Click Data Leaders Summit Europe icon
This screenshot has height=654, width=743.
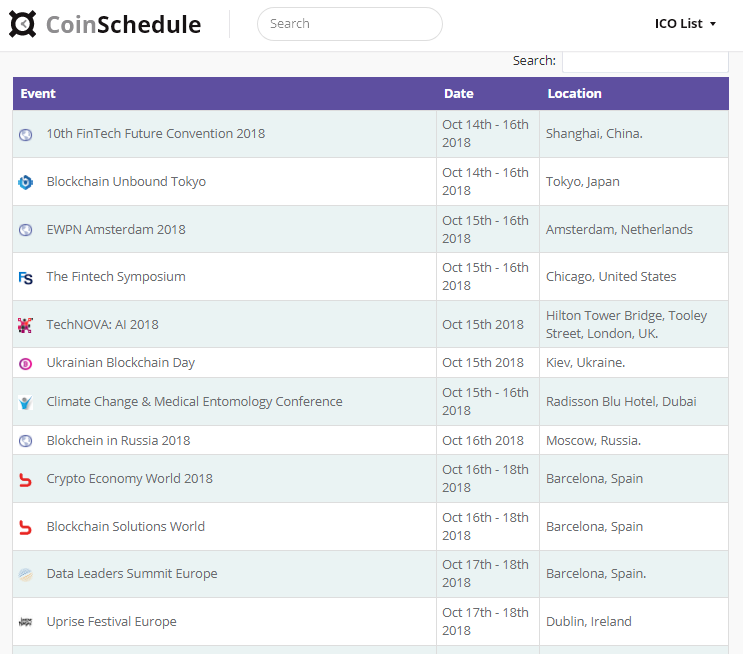26,574
